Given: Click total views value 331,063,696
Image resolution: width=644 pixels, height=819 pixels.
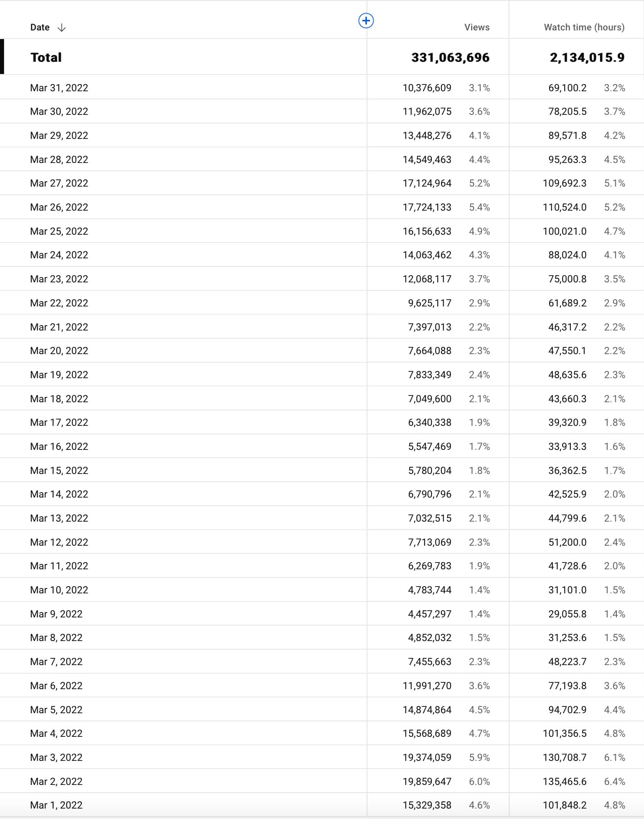Looking at the screenshot, I should click(450, 57).
